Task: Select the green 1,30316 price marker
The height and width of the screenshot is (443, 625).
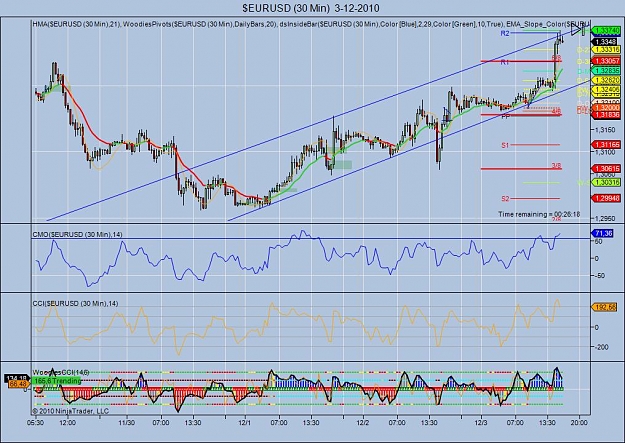Action: pos(606,182)
